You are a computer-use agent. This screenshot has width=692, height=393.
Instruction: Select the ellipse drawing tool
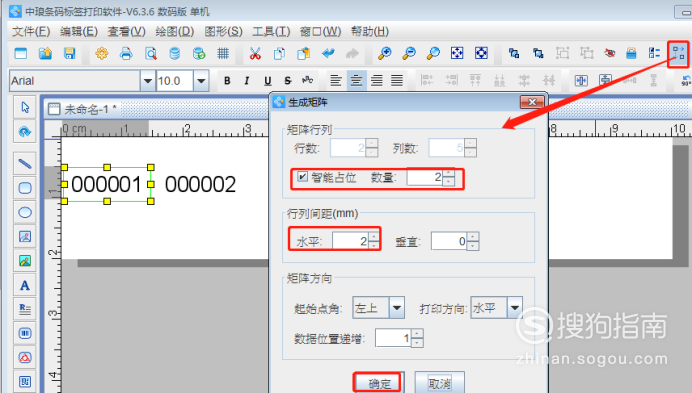tap(25, 212)
